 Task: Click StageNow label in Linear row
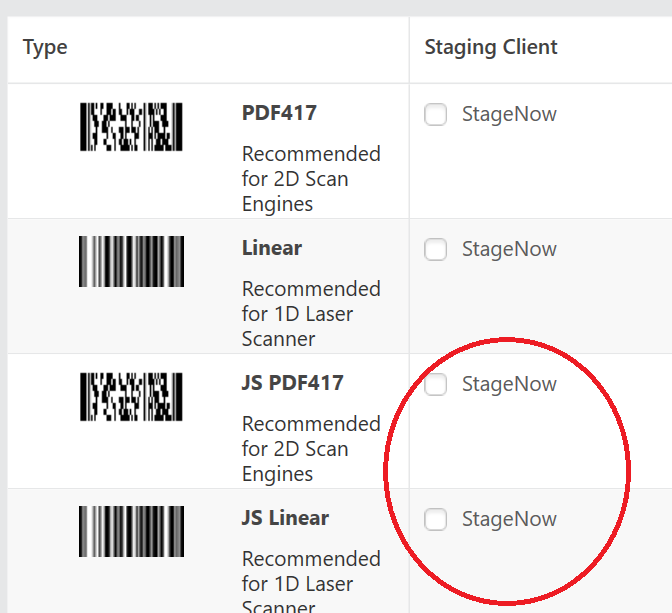(x=509, y=250)
